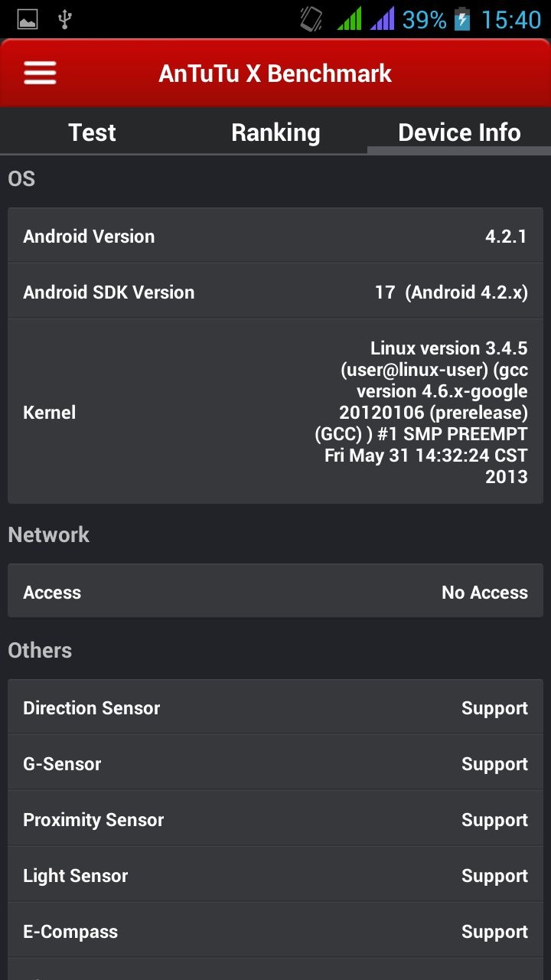The image size is (551, 980).
Task: Tap the Proximity Sensor row
Action: point(275,819)
